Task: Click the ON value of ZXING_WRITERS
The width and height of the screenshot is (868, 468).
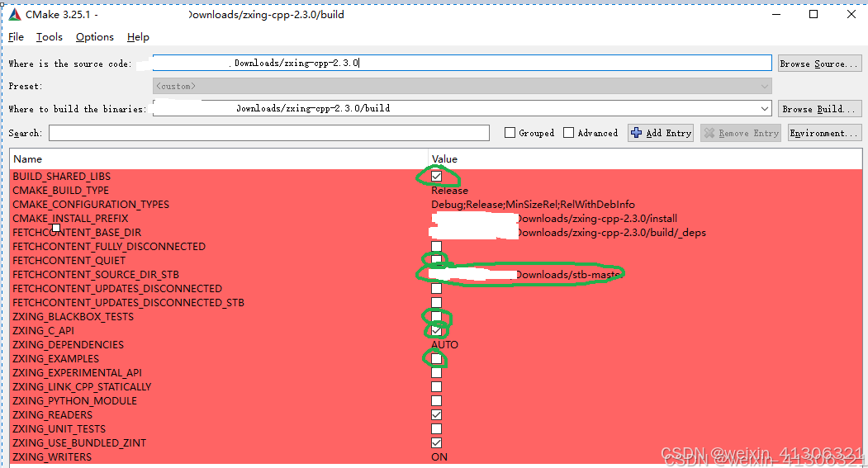Action: [439, 457]
